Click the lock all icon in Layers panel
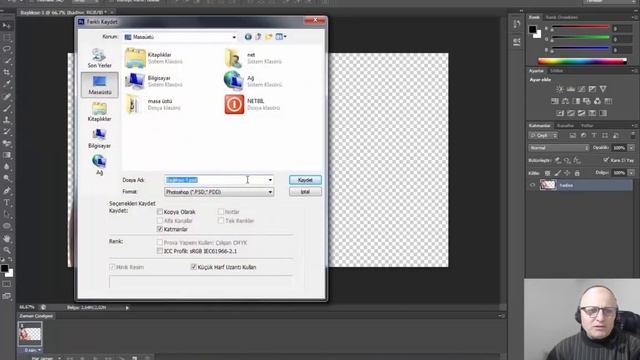The height and width of the screenshot is (360, 640). (x=577, y=173)
